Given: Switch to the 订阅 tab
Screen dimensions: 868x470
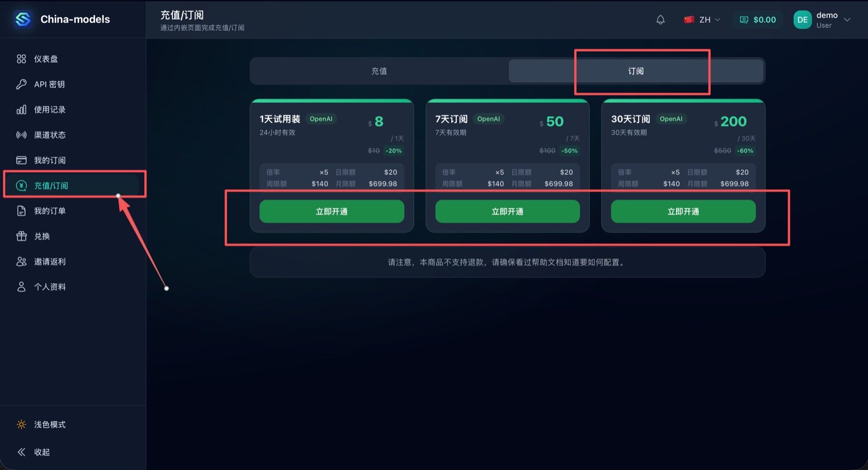Looking at the screenshot, I should pos(636,71).
